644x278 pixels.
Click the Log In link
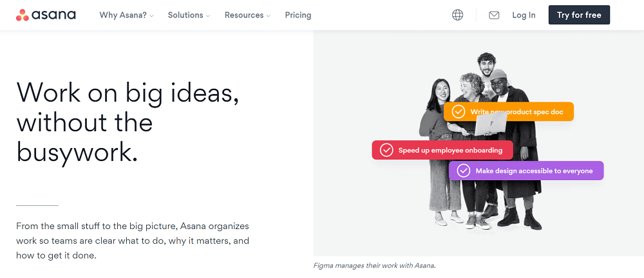click(524, 15)
